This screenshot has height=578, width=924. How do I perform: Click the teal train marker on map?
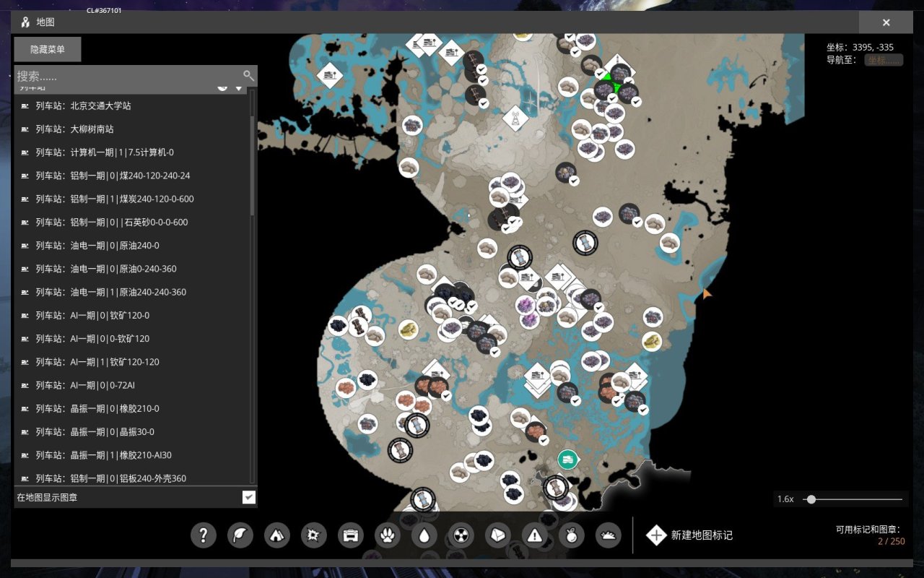click(568, 459)
